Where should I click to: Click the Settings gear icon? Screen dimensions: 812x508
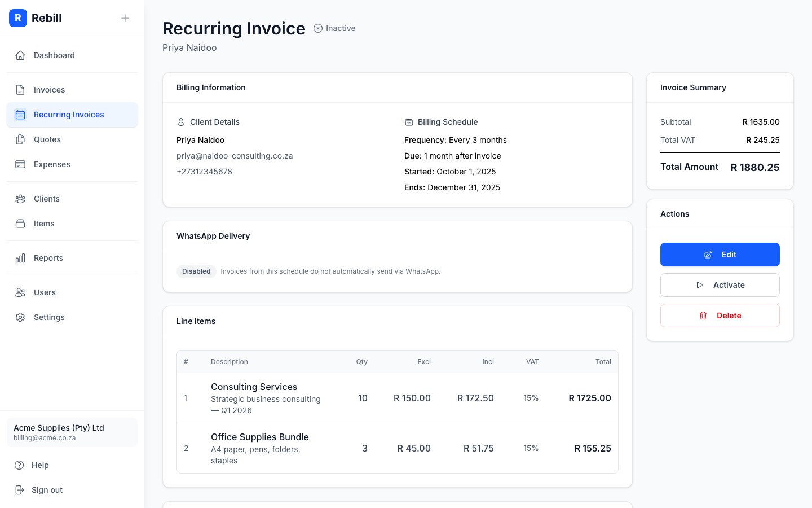pyautogui.click(x=20, y=317)
